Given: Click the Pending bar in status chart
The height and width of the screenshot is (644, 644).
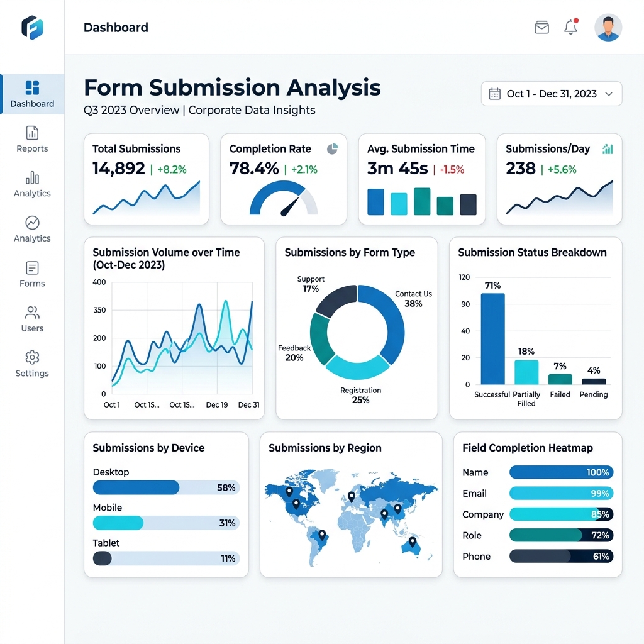Looking at the screenshot, I should (x=594, y=382).
